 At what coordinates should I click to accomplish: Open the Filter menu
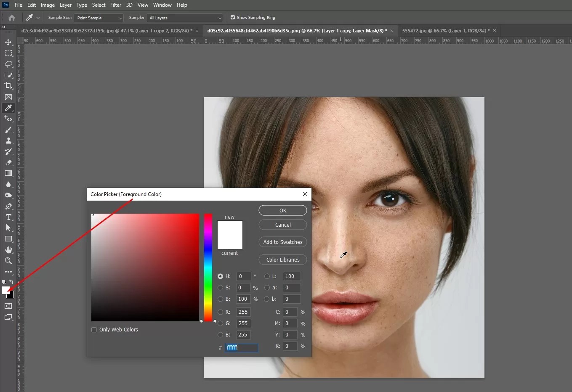[x=116, y=5]
